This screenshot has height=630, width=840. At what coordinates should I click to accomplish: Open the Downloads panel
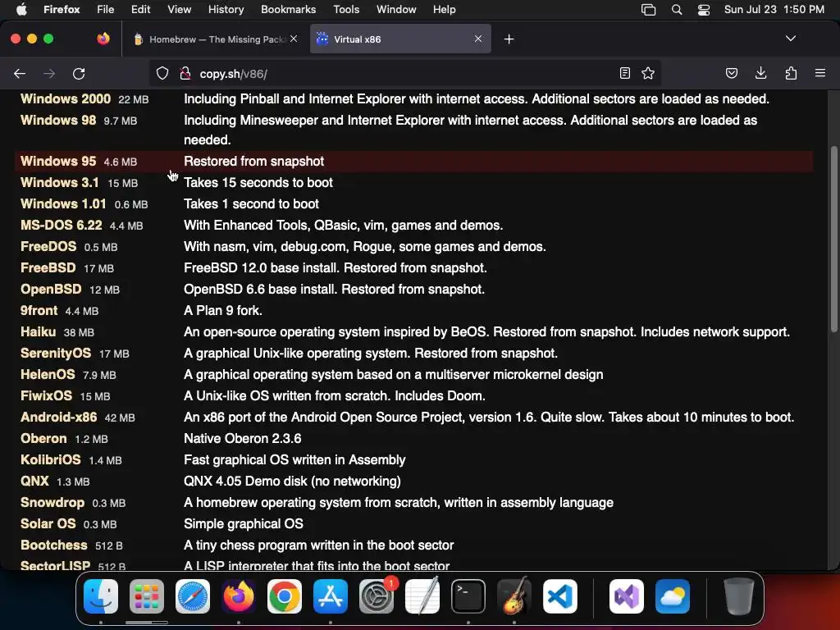(760, 73)
